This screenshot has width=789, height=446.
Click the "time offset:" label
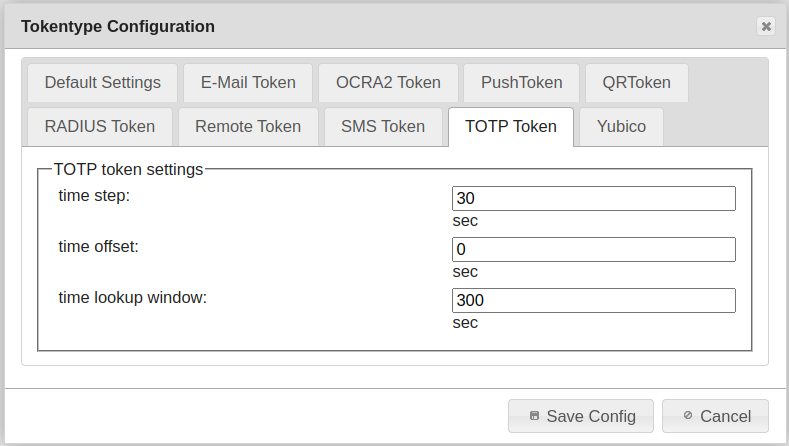tap(99, 246)
